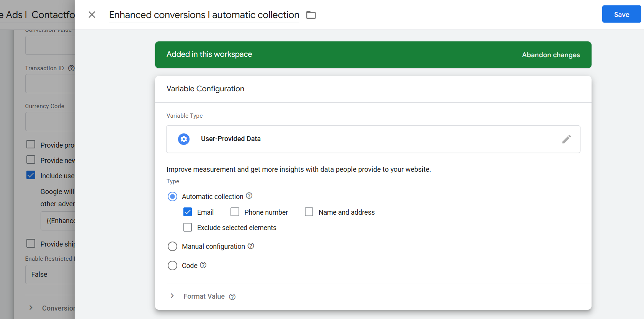Click the Transaction ID input in background tag

point(50,84)
